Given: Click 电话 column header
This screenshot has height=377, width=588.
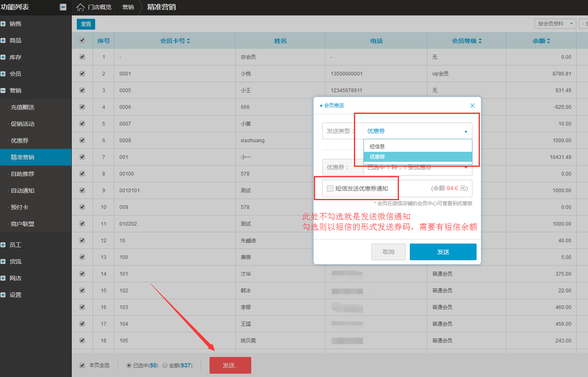Looking at the screenshot, I should click(x=376, y=41).
